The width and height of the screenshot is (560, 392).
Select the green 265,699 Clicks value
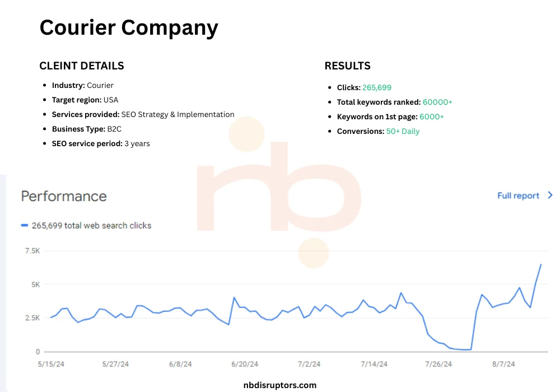pos(377,87)
